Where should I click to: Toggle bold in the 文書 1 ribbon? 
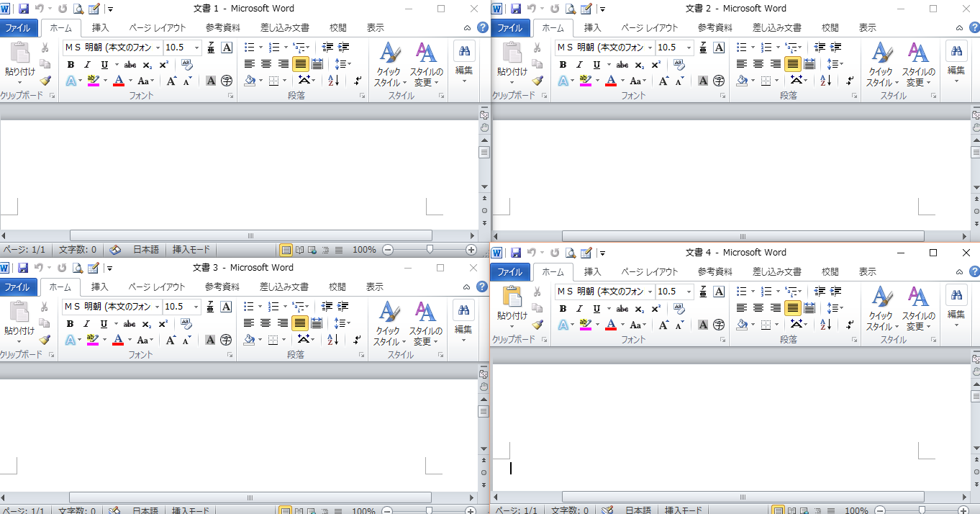point(71,64)
